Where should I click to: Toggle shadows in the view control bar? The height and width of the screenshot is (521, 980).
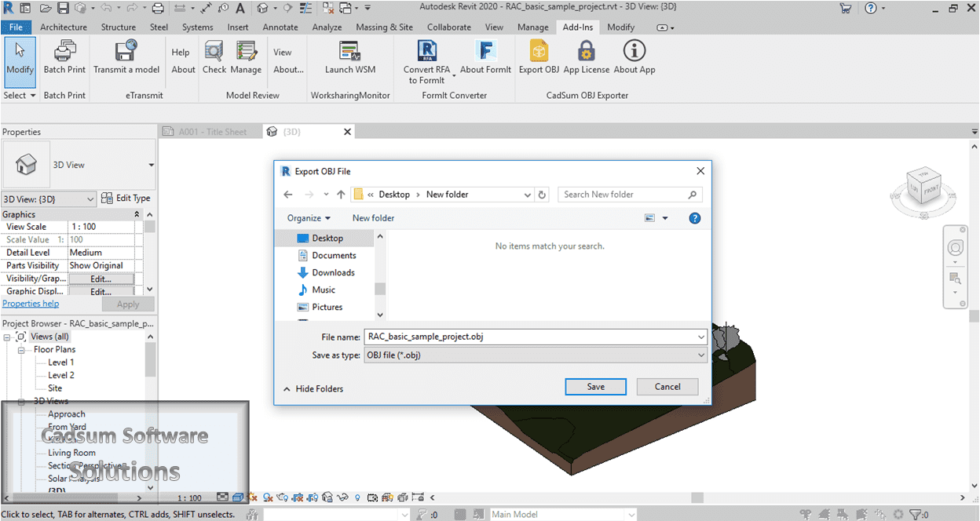point(268,497)
